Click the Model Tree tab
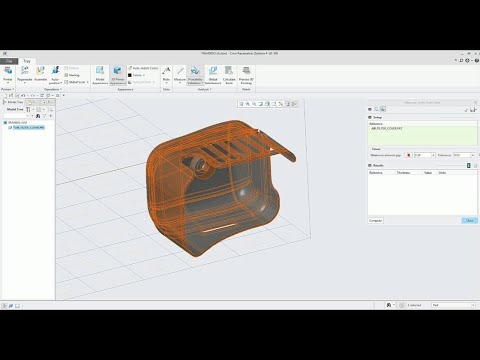The width and height of the screenshot is (480, 360). click(x=13, y=102)
